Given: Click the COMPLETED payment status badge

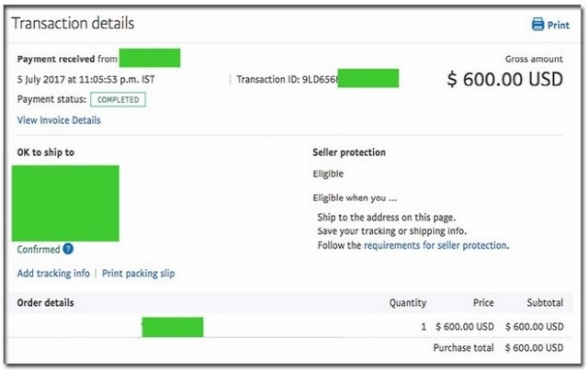Looking at the screenshot, I should 119,100.
